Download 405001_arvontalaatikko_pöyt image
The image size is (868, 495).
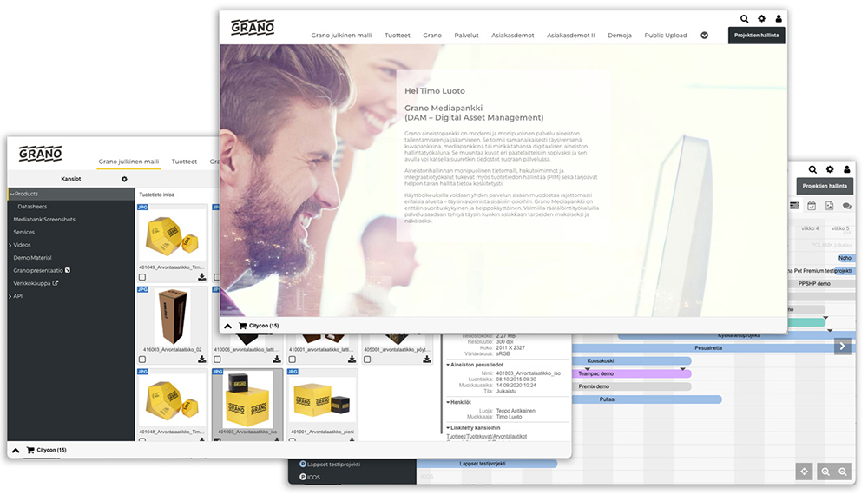[x=427, y=360]
